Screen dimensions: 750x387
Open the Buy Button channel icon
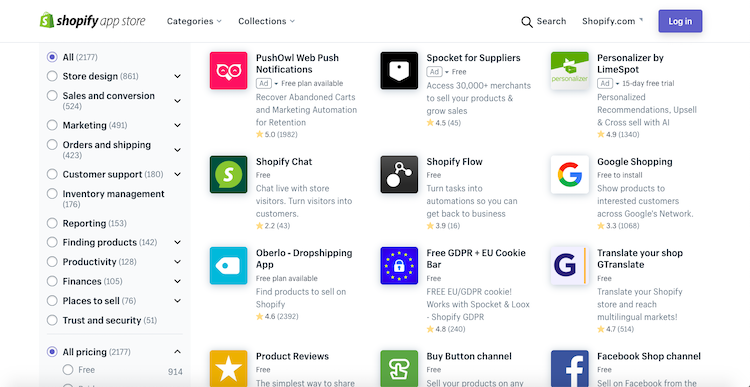pos(399,368)
